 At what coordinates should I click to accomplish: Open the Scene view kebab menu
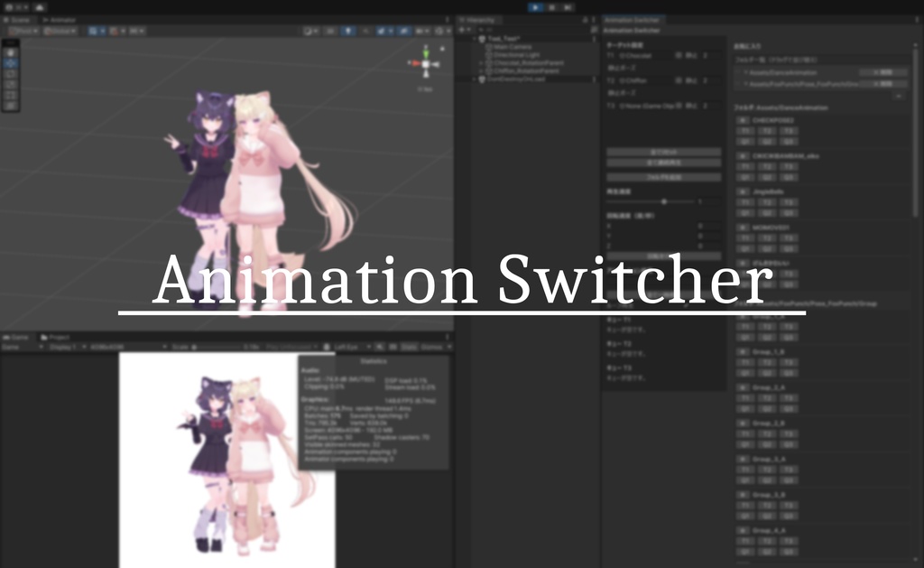point(447,20)
